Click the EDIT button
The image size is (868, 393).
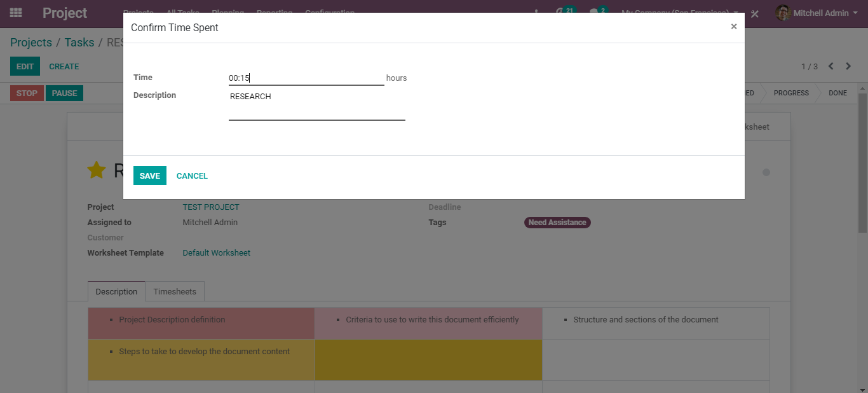tap(25, 66)
